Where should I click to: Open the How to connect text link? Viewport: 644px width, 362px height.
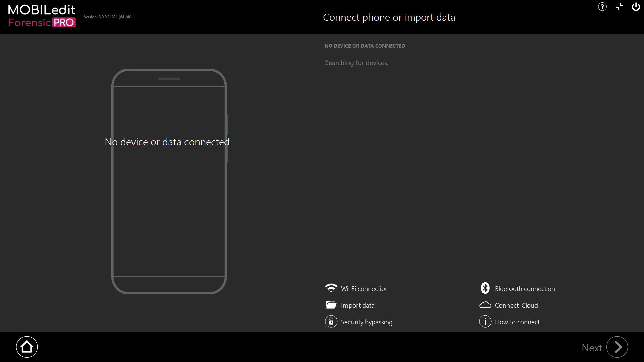tap(517, 322)
